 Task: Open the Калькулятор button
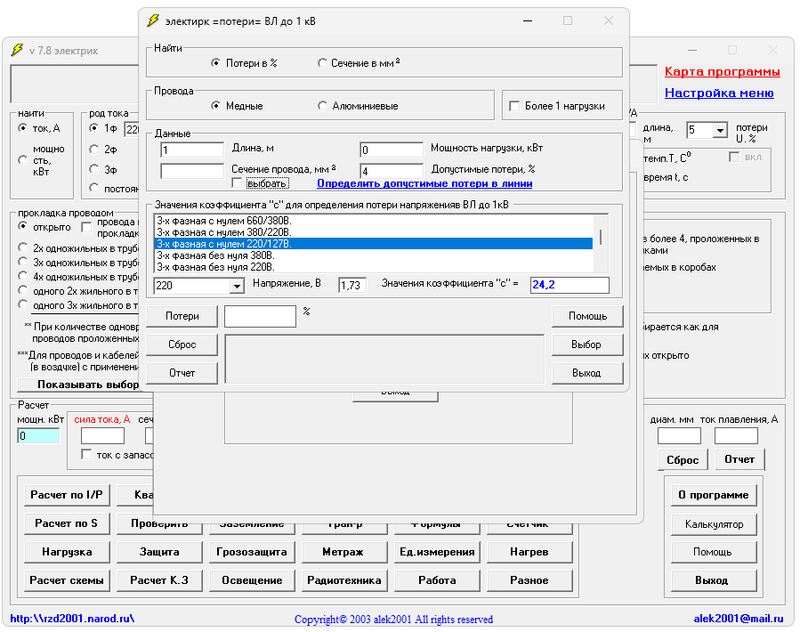(714, 524)
